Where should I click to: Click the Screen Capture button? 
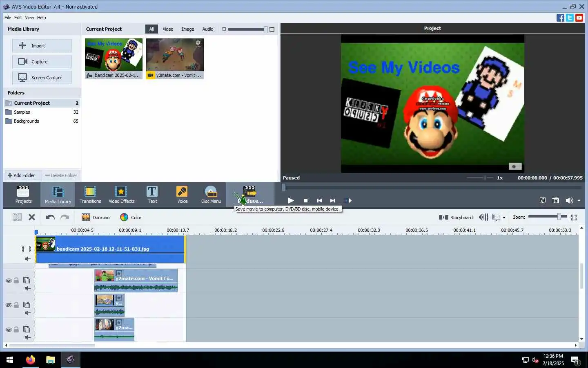click(42, 78)
